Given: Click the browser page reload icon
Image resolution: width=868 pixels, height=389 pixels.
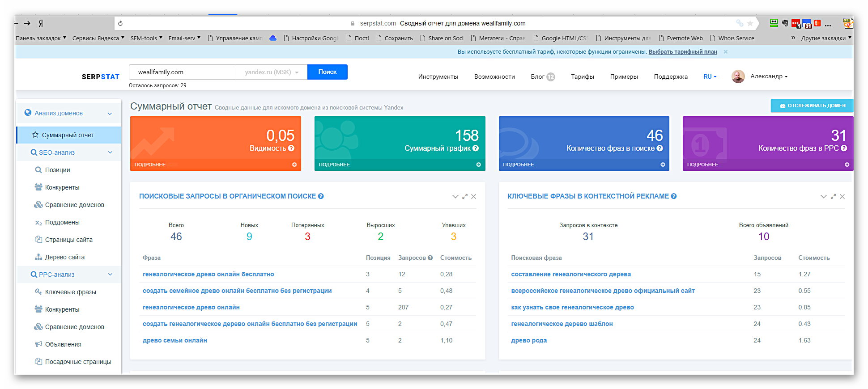Looking at the screenshot, I should pyautogui.click(x=120, y=23).
